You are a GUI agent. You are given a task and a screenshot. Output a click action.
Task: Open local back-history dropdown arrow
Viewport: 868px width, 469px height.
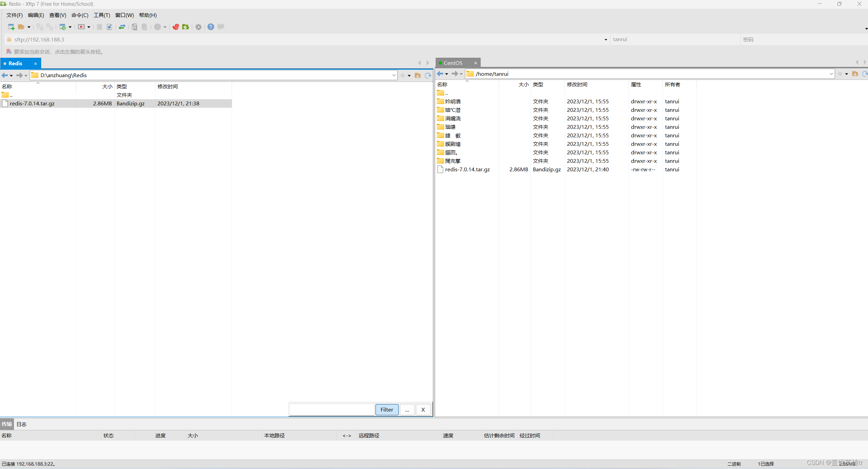(11, 75)
